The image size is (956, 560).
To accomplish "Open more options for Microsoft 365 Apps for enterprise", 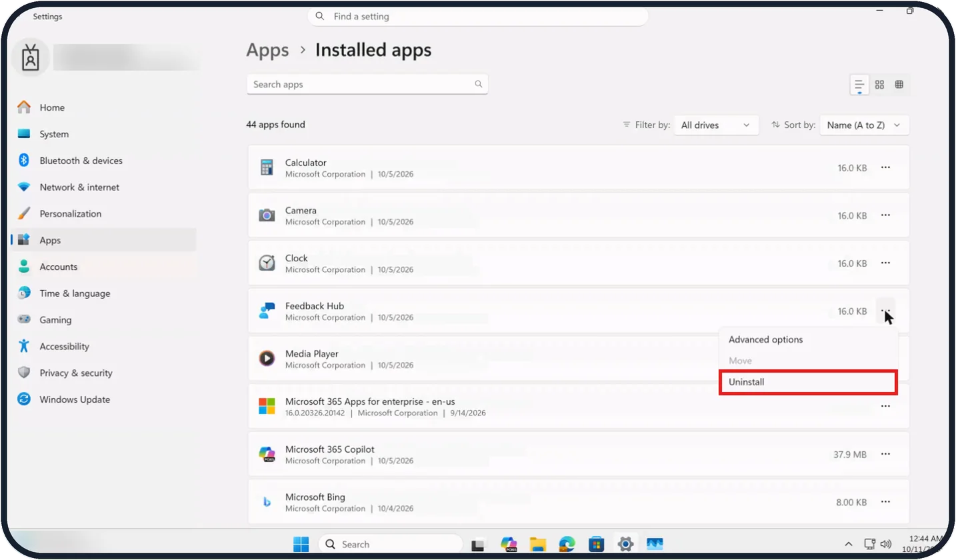I will point(885,407).
